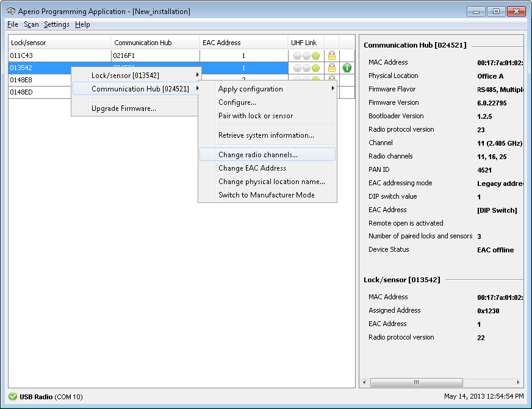Sort by UHF Link column header
This screenshot has height=409, width=532.
306,43
